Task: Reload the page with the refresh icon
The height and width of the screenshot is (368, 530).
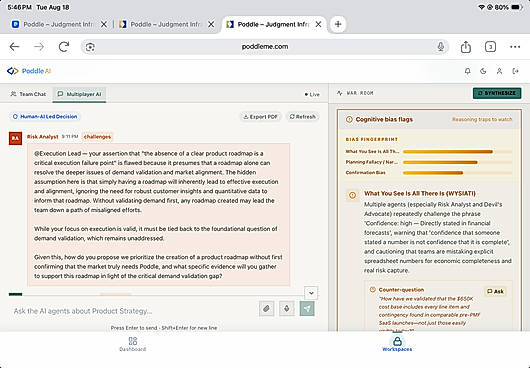Action: (64, 47)
